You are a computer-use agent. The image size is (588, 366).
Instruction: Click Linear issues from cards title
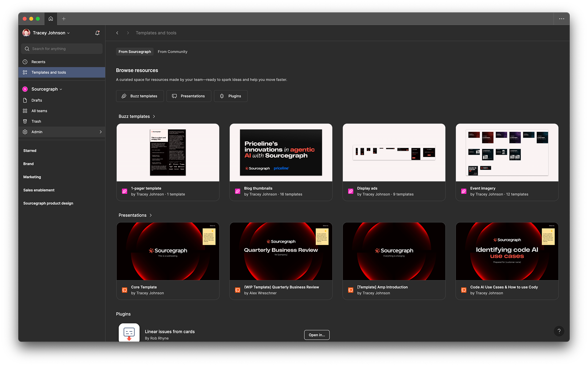click(x=170, y=332)
